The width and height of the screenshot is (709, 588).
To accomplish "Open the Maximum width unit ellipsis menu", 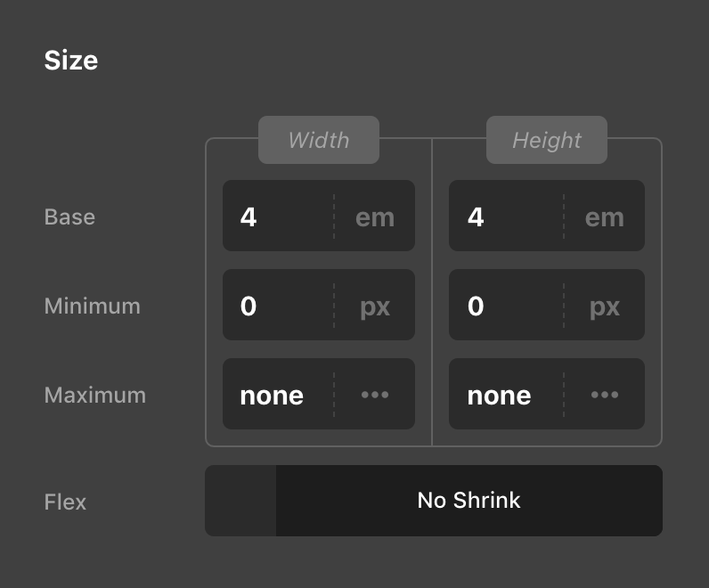I will (x=375, y=395).
